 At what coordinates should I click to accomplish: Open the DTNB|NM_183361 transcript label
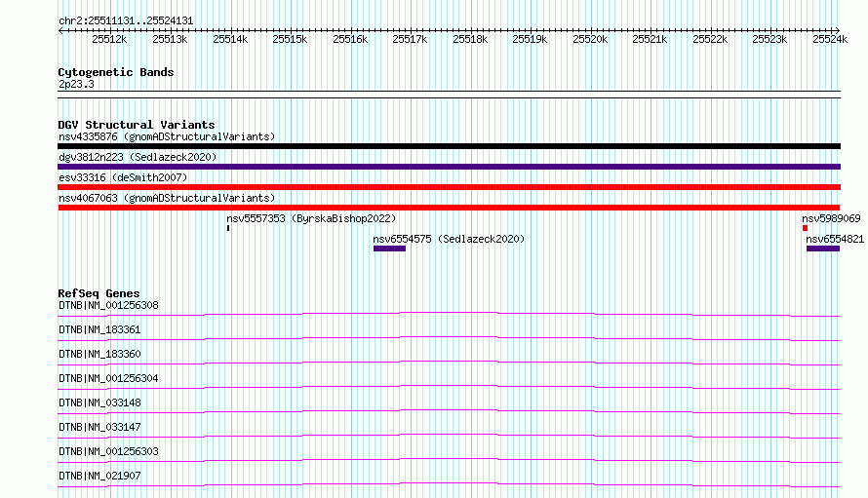tap(99, 329)
